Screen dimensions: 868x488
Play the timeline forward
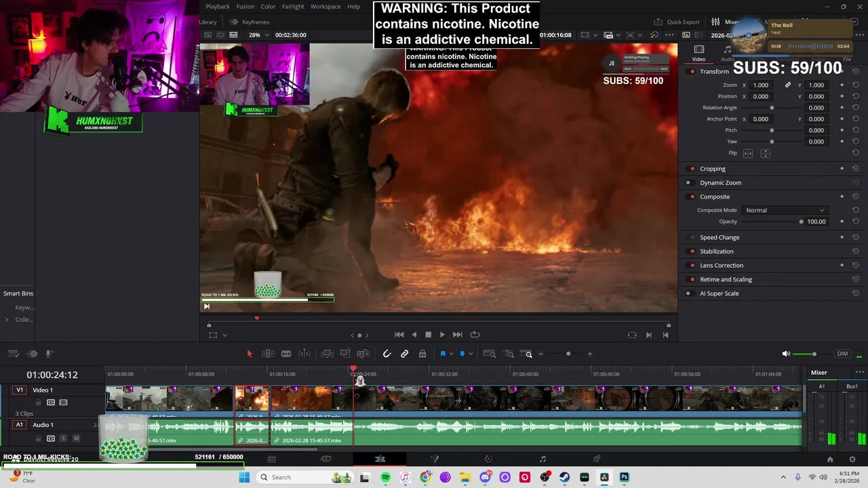click(442, 335)
